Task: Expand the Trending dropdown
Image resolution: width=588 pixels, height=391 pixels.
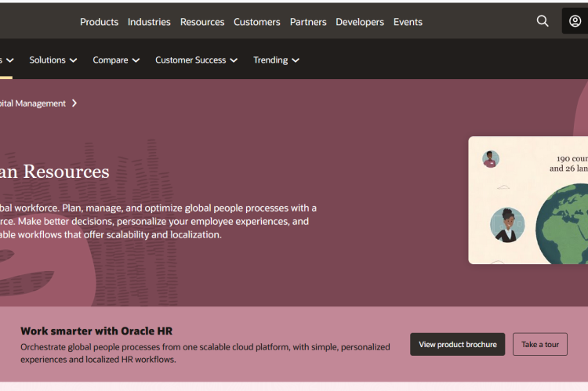Action: [x=276, y=60]
